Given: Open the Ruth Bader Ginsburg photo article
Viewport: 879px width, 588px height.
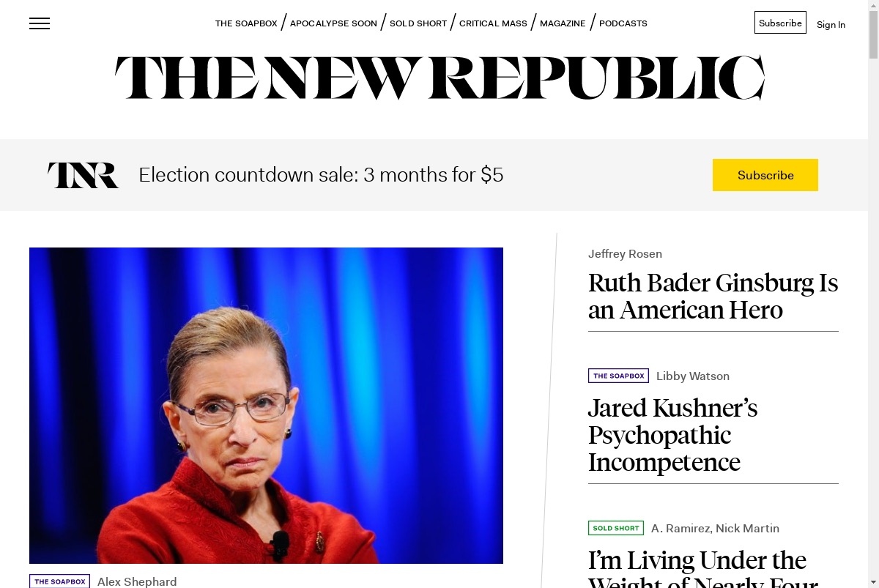Looking at the screenshot, I should coord(266,406).
